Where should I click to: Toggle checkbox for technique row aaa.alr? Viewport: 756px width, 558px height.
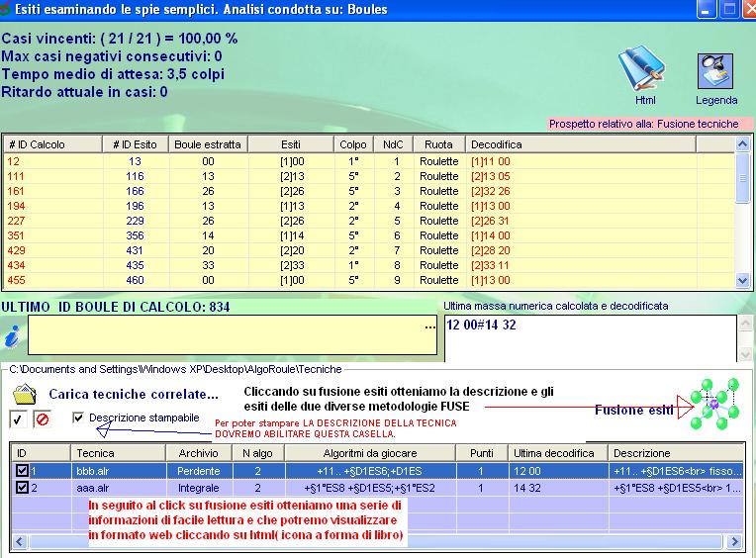22,487
